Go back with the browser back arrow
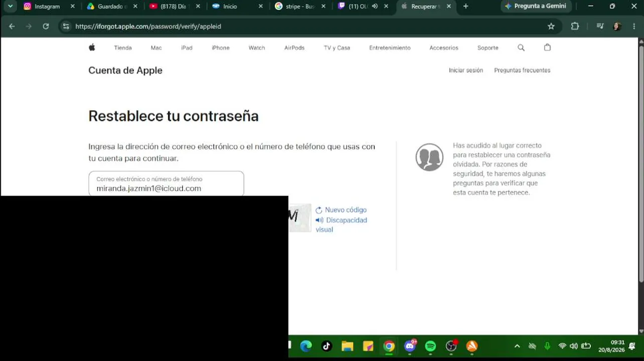The width and height of the screenshot is (644, 361). point(12,26)
